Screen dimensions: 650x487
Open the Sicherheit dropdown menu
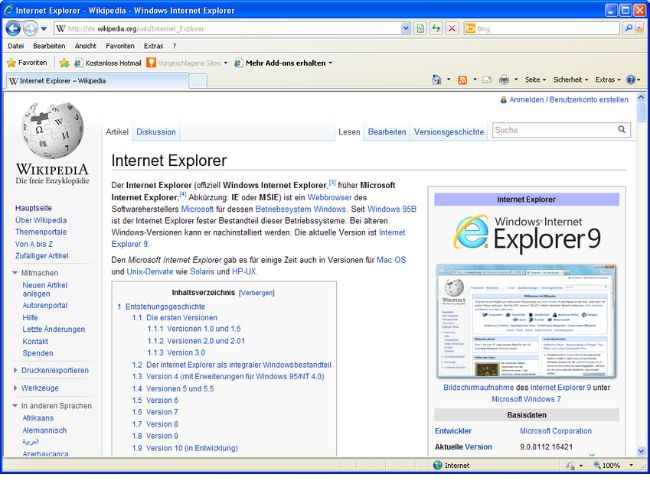(570, 80)
